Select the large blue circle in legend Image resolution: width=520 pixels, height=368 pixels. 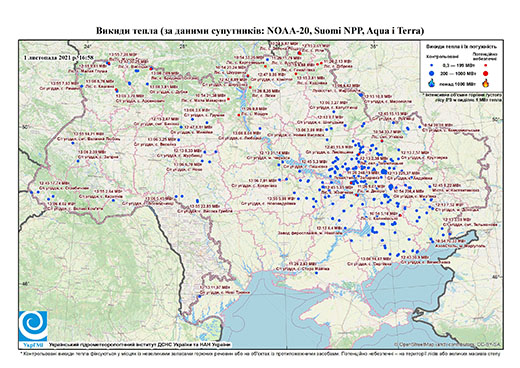[432, 73]
